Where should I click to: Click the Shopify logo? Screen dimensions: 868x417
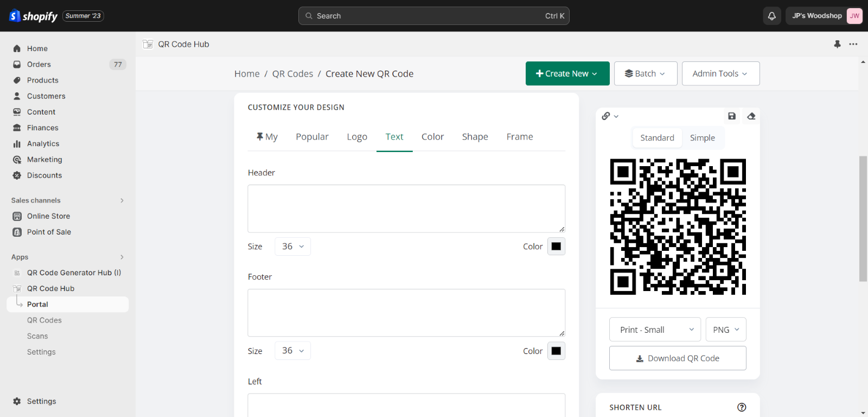pyautogui.click(x=33, y=16)
